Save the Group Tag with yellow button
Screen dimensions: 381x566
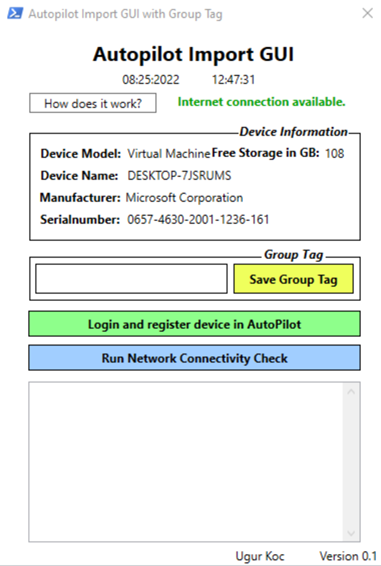(294, 279)
